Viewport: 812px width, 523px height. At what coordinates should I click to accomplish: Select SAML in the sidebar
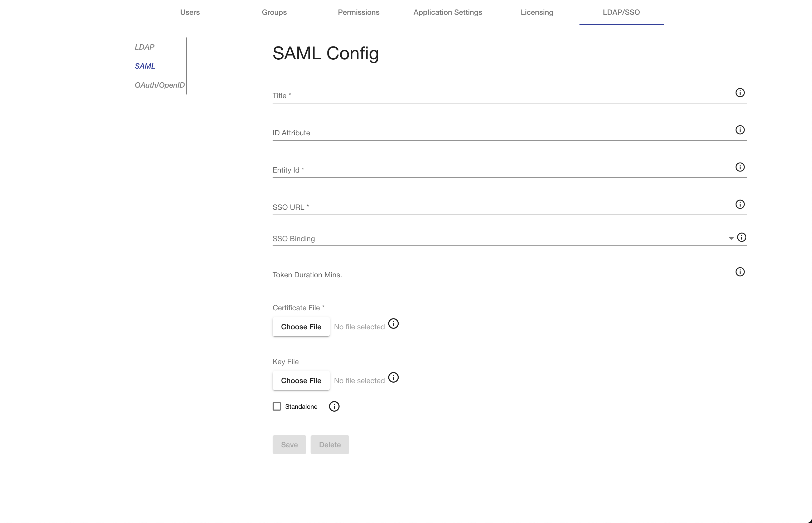[x=145, y=66]
